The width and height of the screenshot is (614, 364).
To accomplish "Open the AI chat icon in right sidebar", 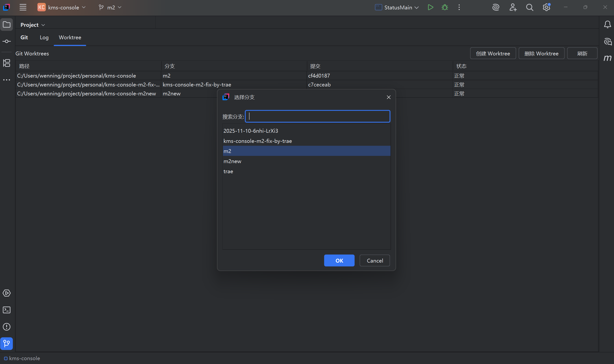I will [x=607, y=41].
